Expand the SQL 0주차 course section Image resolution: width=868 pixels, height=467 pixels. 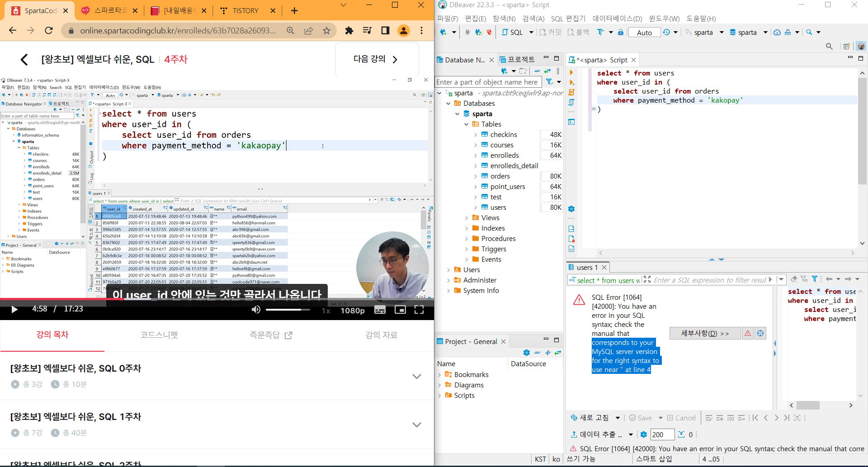(x=416, y=376)
